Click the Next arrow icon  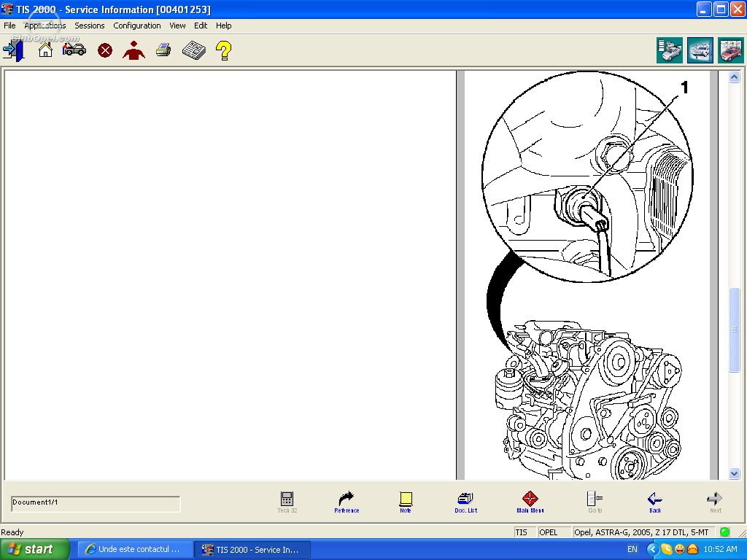715,502
